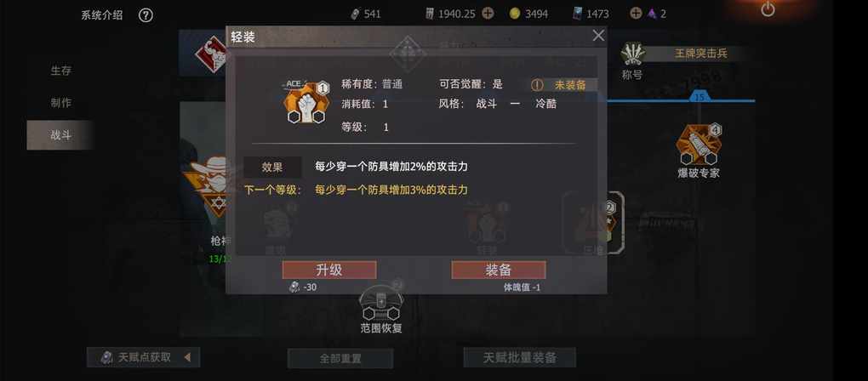
Task: Click the power icon at top right
Action: click(768, 9)
